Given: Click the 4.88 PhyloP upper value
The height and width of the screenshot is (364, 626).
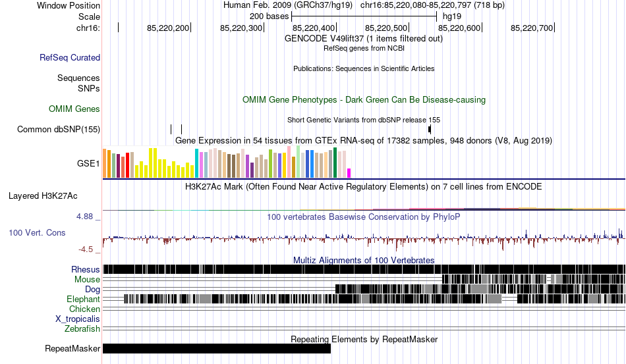Looking at the screenshot, I should 84,217.
